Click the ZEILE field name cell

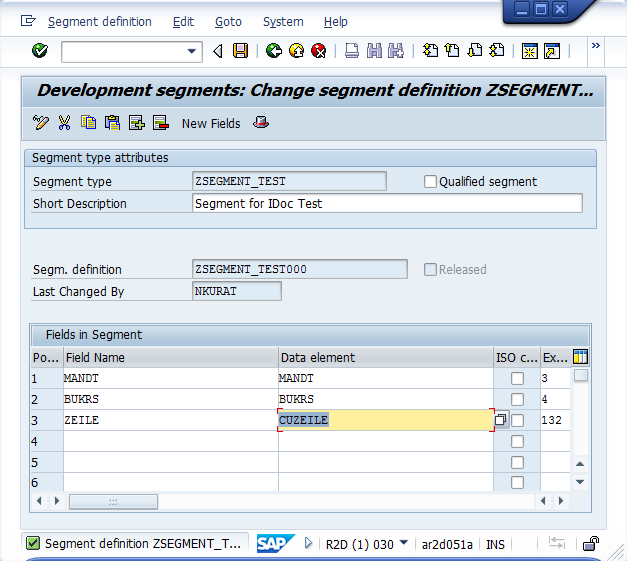[171, 420]
